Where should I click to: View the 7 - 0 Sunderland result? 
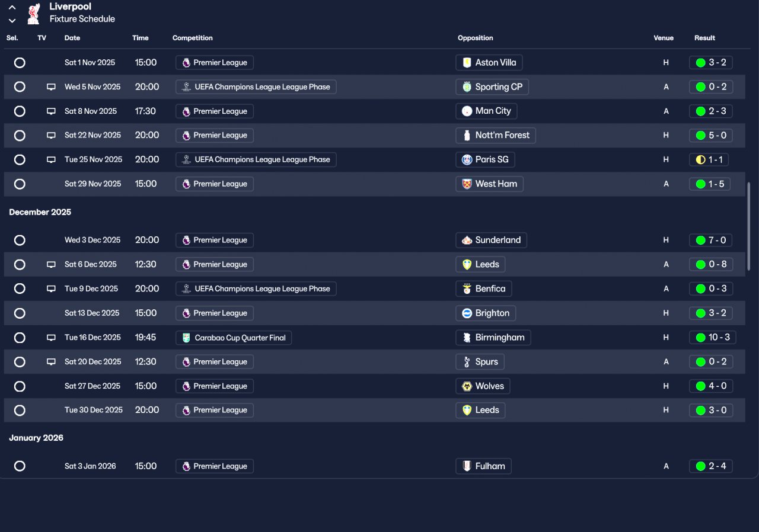[x=711, y=241]
